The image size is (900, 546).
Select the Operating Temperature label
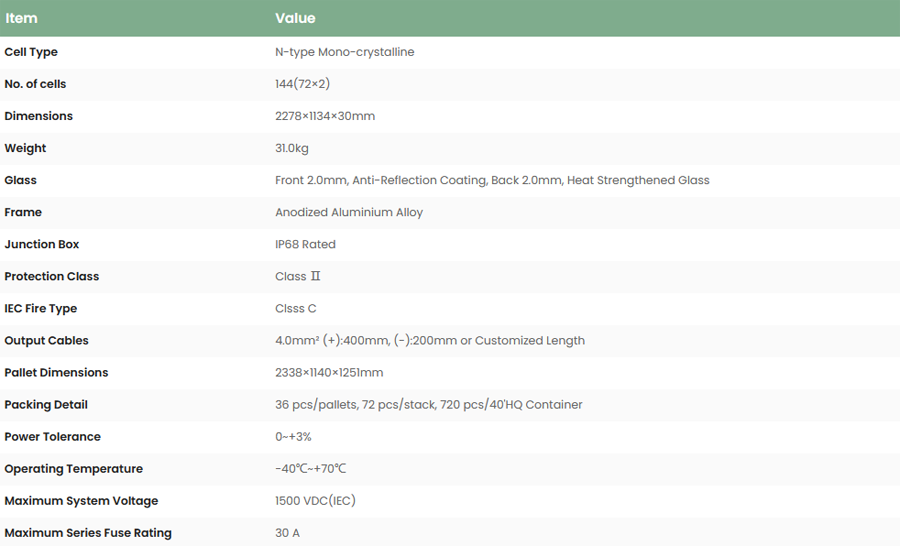coord(73,468)
